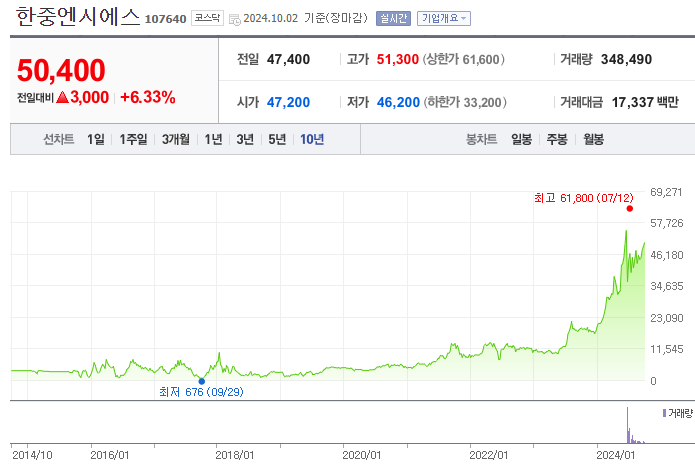Click the 실시간 button
Viewport: 695px width, 468px height.
tap(393, 19)
